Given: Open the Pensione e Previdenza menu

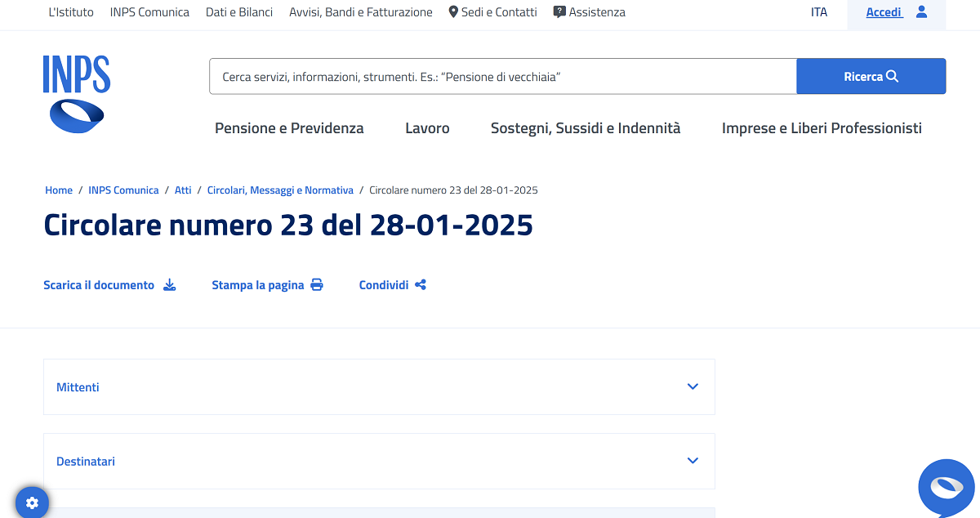Looking at the screenshot, I should pos(289,128).
